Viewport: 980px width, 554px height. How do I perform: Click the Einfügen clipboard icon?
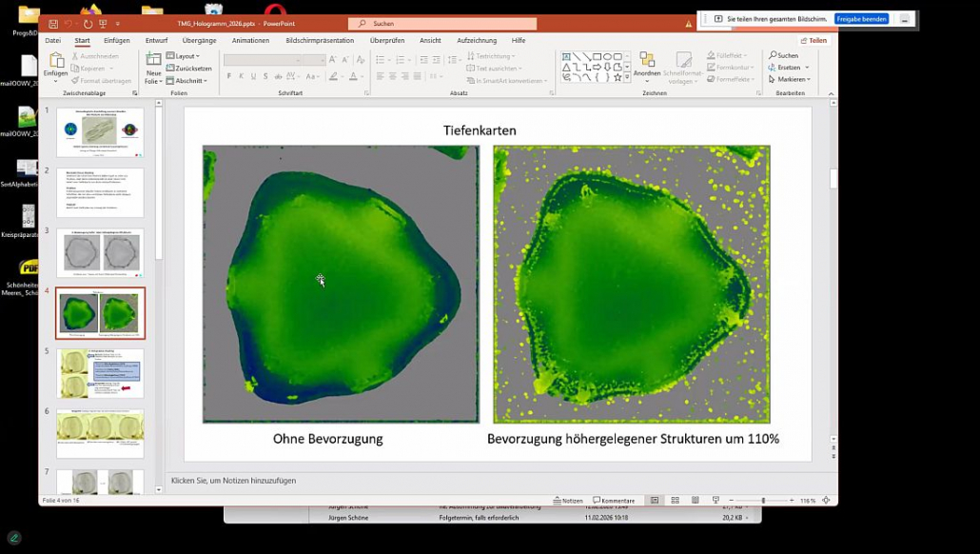pyautogui.click(x=55, y=62)
